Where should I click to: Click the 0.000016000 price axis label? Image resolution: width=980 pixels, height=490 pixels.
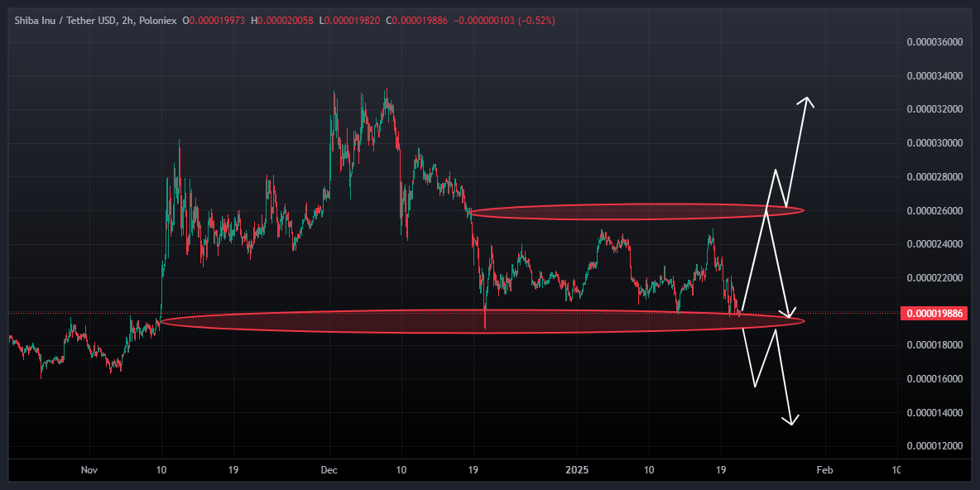[x=934, y=379]
